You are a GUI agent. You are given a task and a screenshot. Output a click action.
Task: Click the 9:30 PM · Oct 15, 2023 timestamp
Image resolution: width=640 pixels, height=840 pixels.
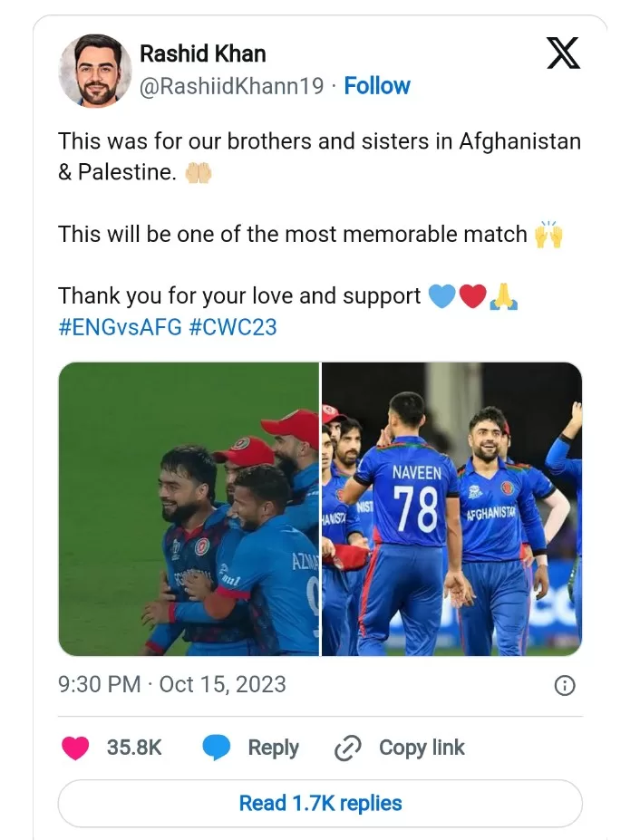coord(172,684)
